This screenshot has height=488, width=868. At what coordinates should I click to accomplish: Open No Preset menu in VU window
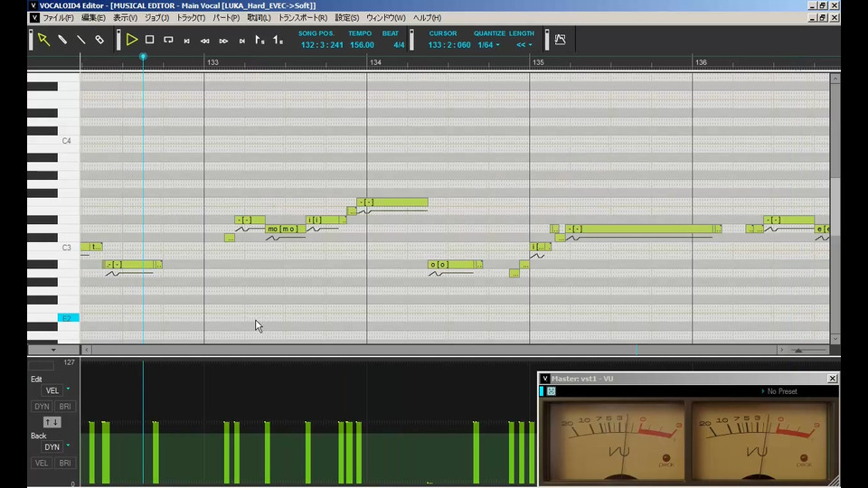pyautogui.click(x=779, y=391)
